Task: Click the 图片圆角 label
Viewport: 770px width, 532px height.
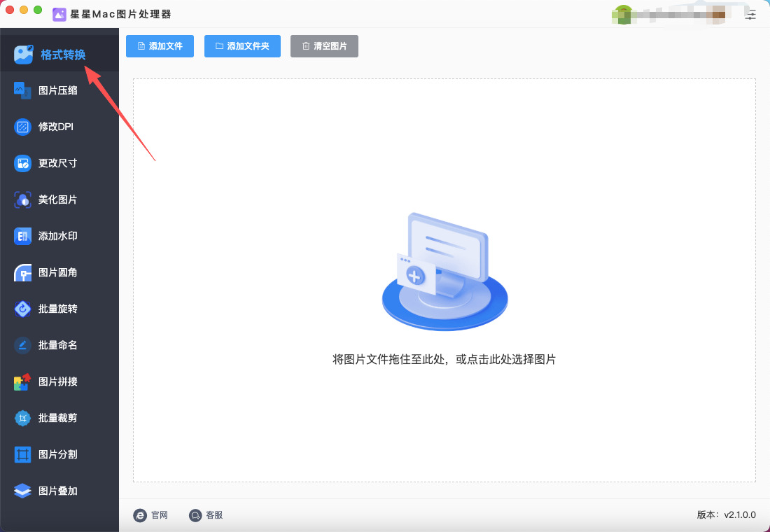Action: (x=58, y=272)
